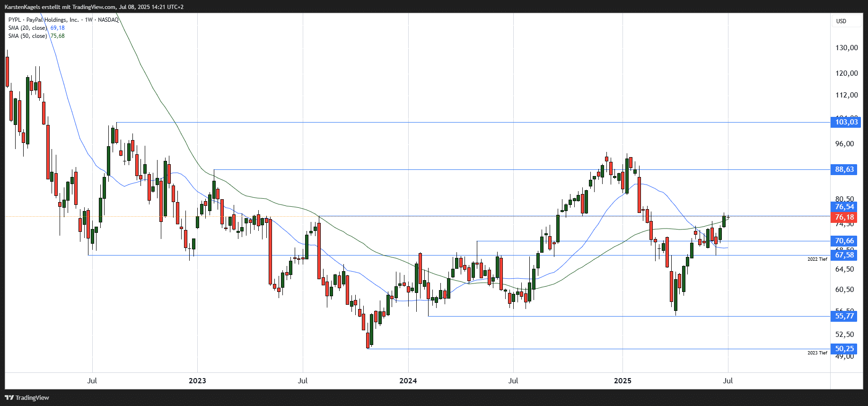Click the 2023 label on time axis

click(197, 381)
